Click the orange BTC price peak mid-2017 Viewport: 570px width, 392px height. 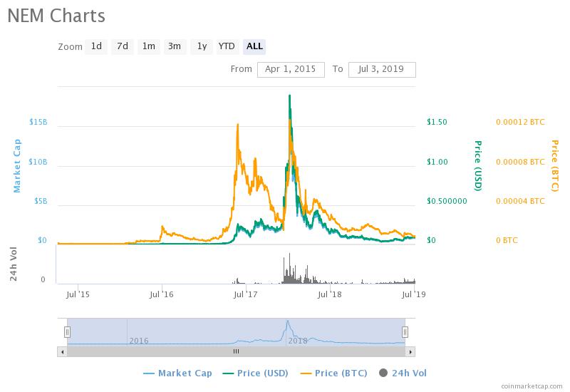tap(238, 125)
